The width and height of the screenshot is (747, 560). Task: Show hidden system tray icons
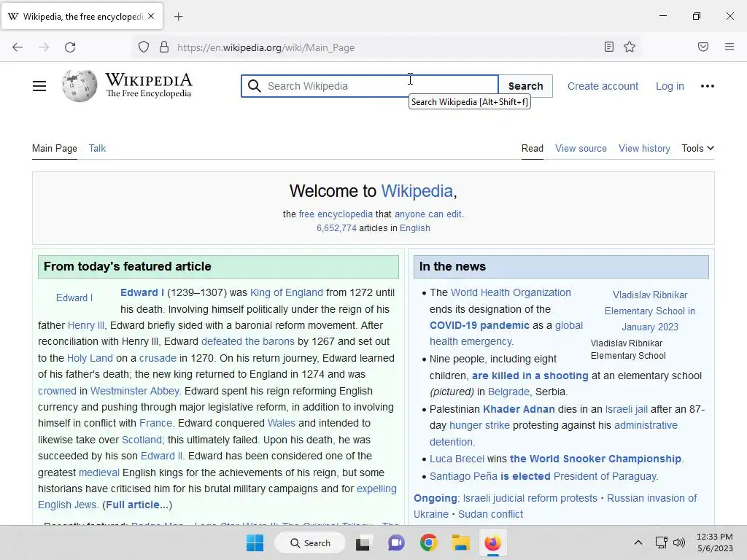pyautogui.click(x=638, y=542)
